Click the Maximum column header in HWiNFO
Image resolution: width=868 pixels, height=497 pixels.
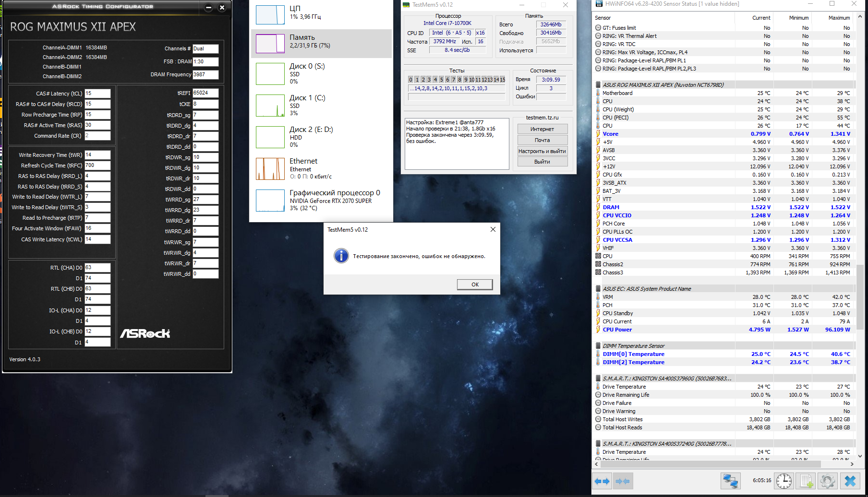(832, 18)
